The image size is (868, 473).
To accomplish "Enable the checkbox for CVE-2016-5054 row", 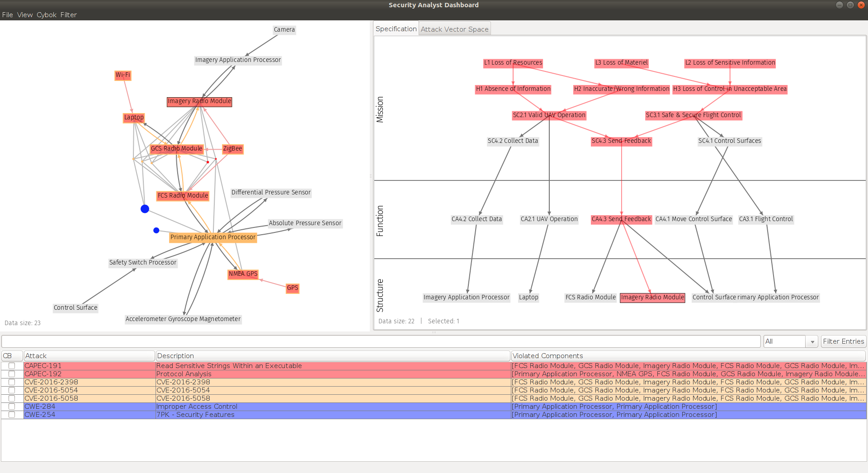I will point(12,390).
